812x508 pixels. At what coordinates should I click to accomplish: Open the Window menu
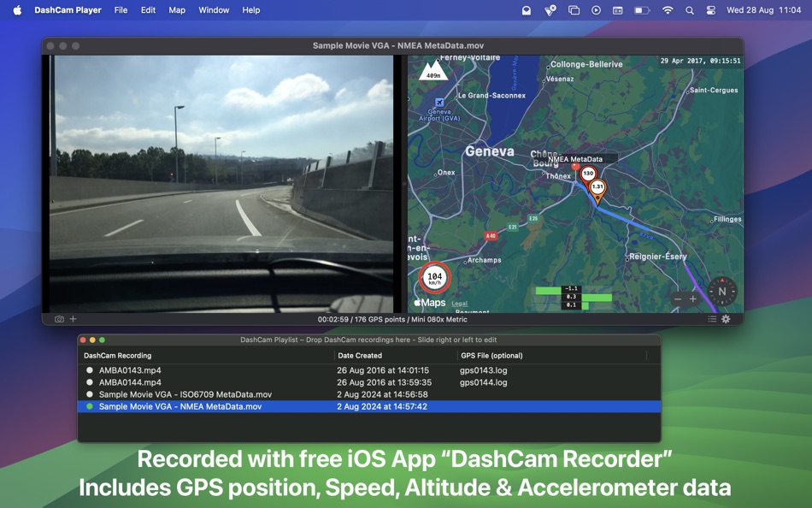tap(214, 10)
